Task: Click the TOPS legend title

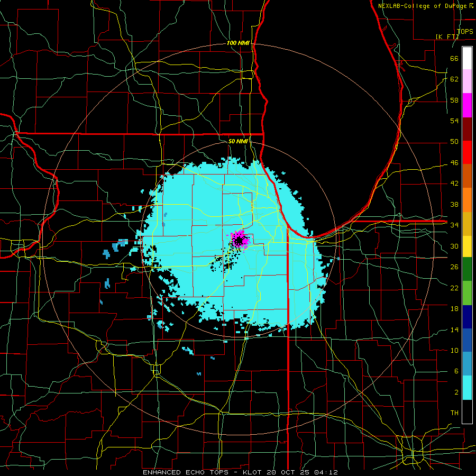Action: click(x=465, y=31)
